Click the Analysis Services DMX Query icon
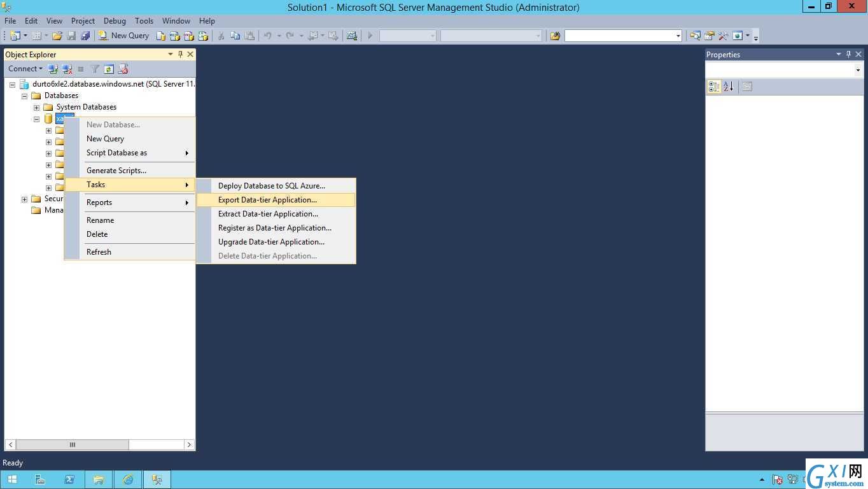 coord(189,36)
